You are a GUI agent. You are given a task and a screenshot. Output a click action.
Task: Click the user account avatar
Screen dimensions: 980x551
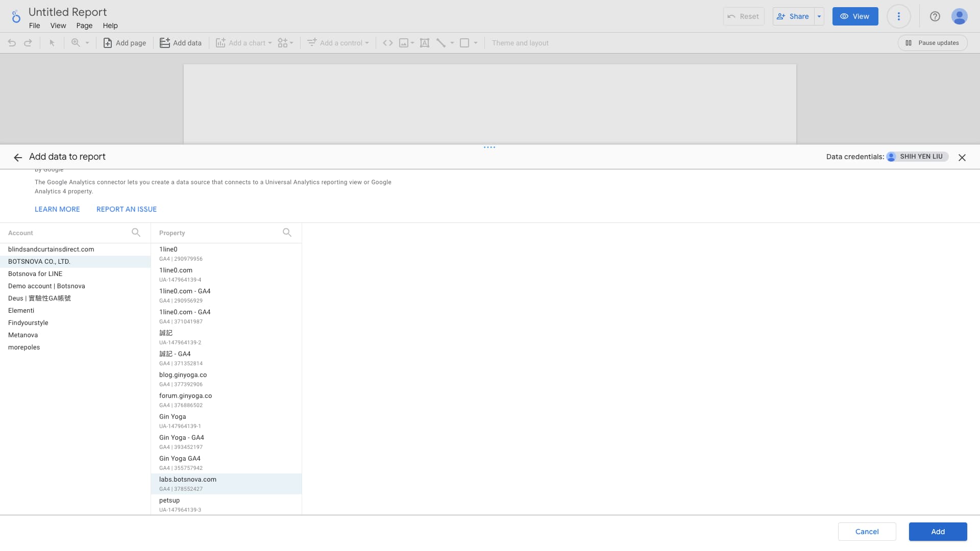click(x=960, y=16)
